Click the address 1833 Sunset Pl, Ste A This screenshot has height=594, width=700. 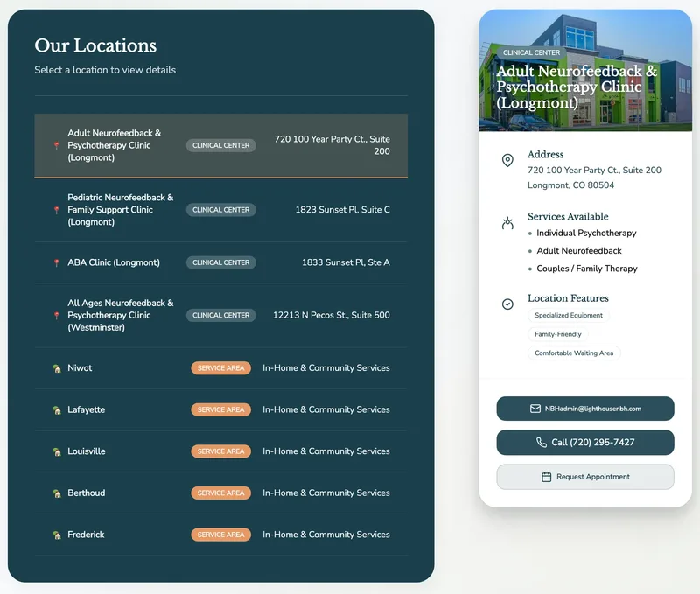pos(346,262)
